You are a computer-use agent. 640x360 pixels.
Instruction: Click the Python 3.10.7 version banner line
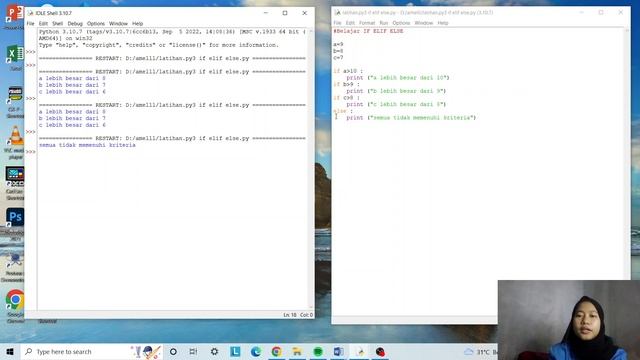click(x=172, y=31)
